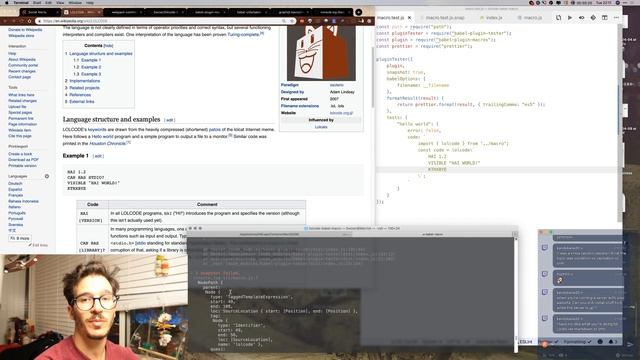Open the More Actions ellipsis in VS Code editor
This screenshot has height=360, width=640.
pos(616,18)
